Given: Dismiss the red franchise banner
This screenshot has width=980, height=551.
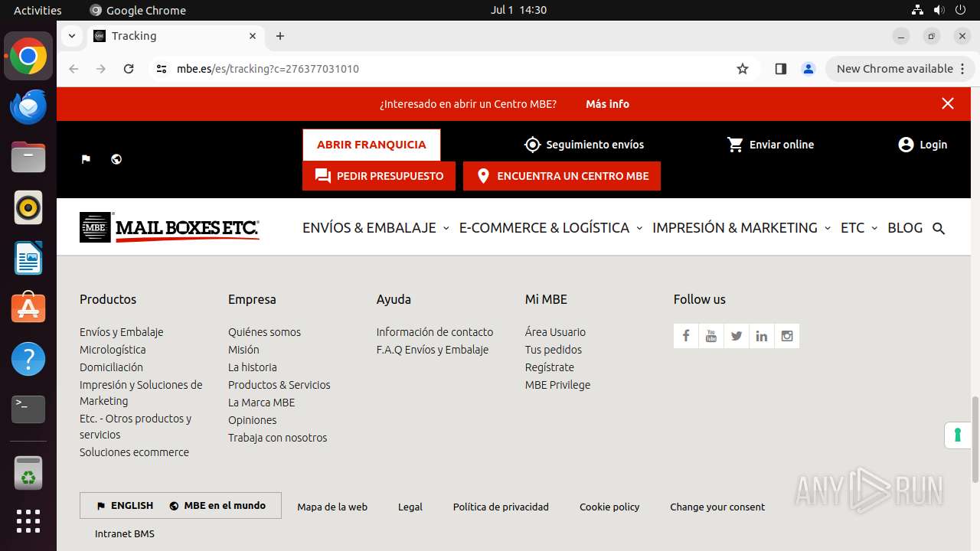Looking at the screenshot, I should (x=948, y=103).
